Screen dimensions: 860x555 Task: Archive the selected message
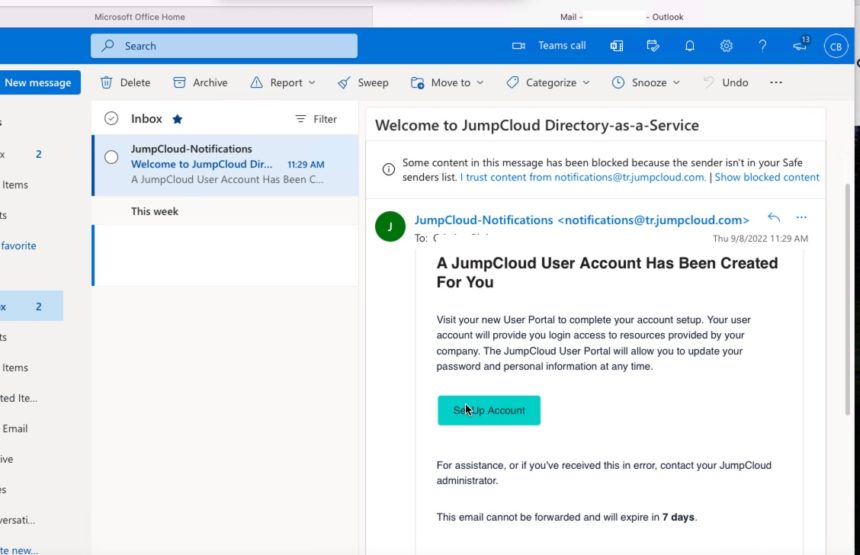coord(200,82)
